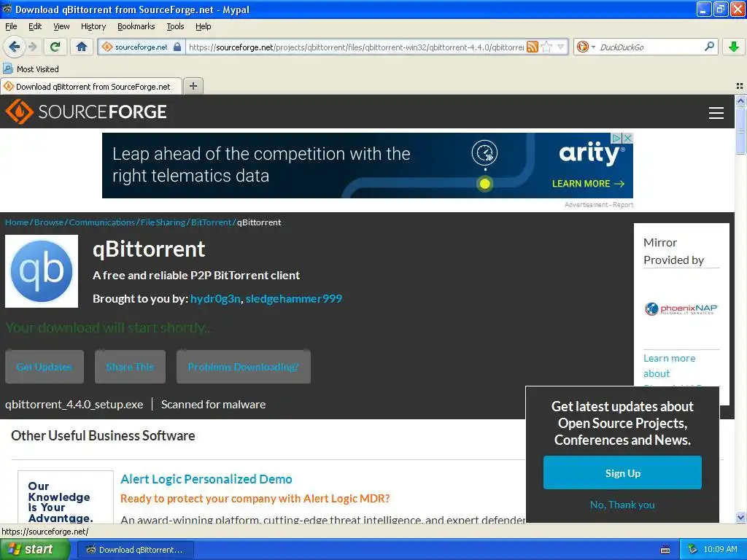Open the View menu
This screenshot has width=747, height=560.
tap(61, 26)
